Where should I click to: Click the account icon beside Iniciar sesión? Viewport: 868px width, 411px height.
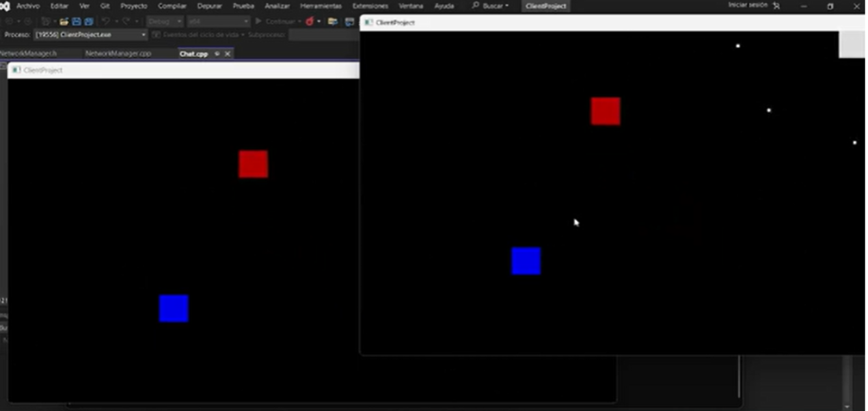(x=776, y=5)
